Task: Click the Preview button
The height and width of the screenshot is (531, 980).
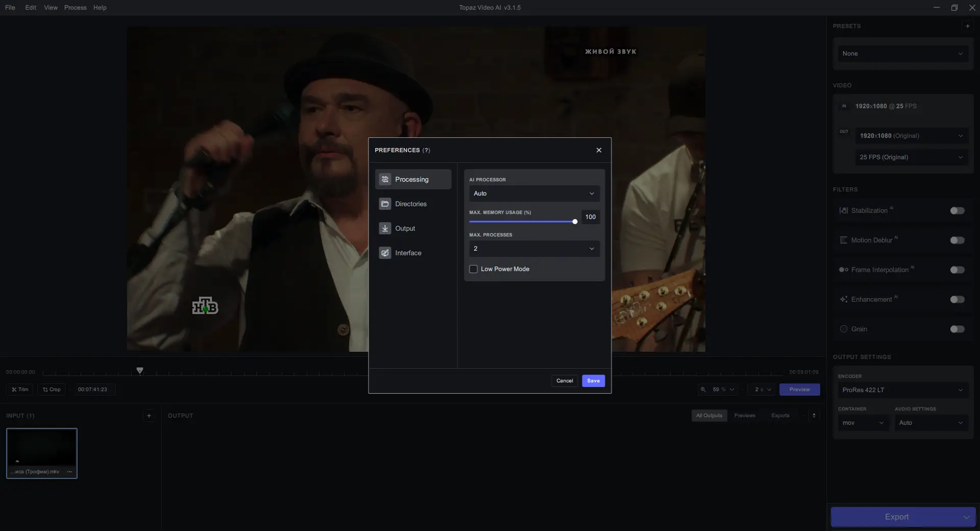Action: coord(799,390)
